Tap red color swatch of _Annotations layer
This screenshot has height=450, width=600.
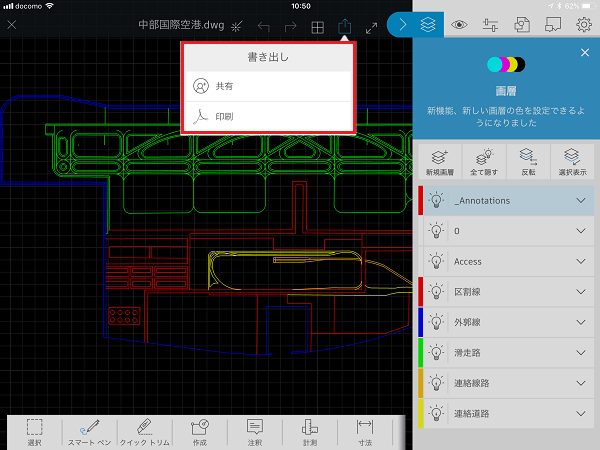(x=421, y=201)
